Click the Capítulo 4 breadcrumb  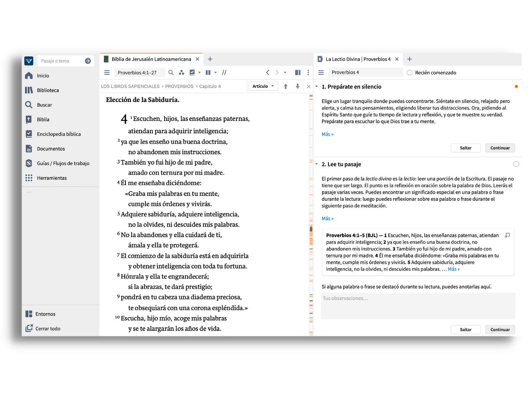pos(210,86)
